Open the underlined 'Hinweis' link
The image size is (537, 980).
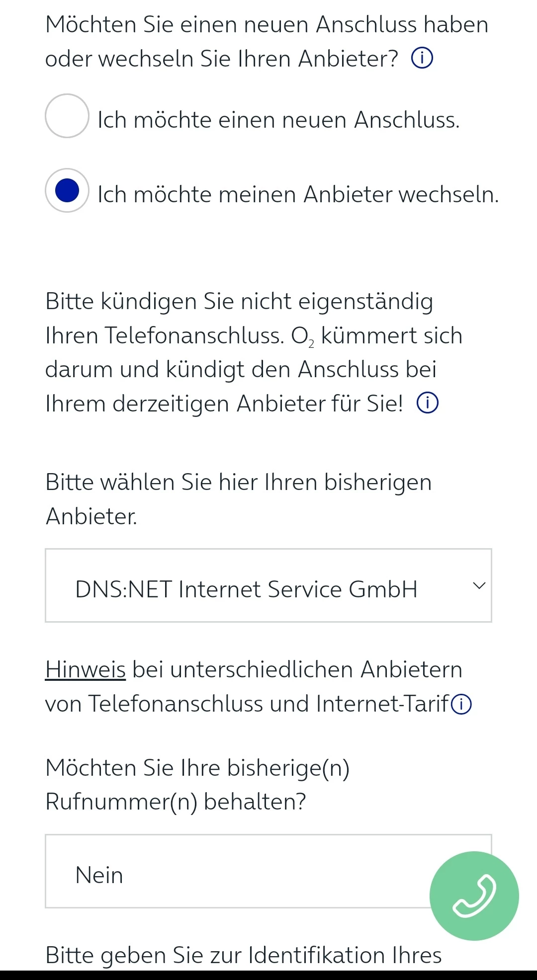click(86, 669)
